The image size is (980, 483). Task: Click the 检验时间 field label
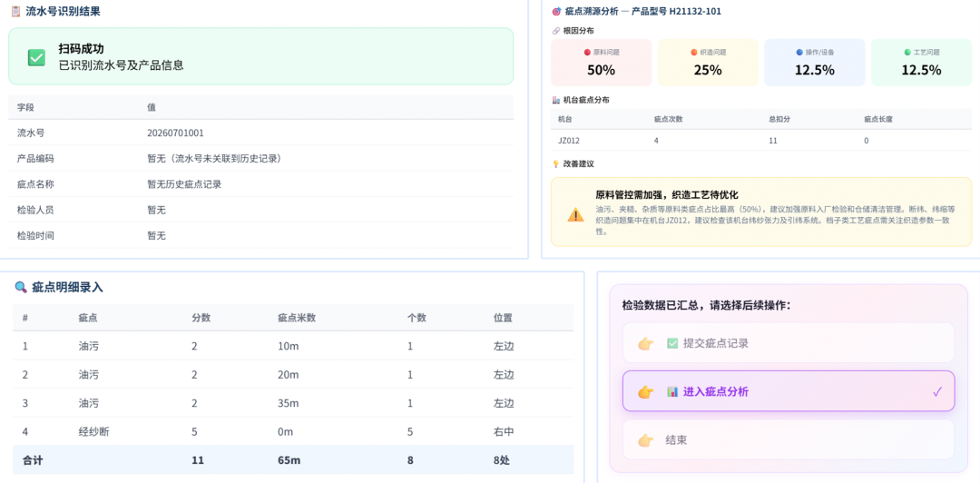pos(35,236)
